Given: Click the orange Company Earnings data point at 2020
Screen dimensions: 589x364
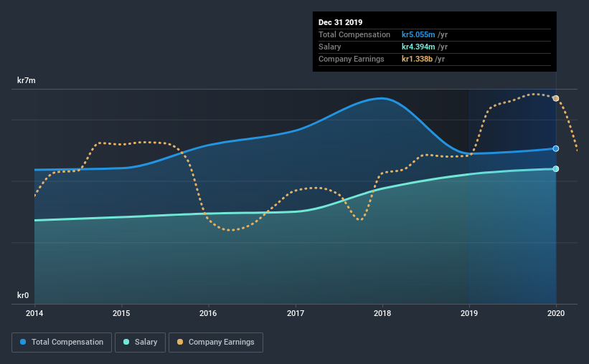Looking at the screenshot, I should point(555,98).
